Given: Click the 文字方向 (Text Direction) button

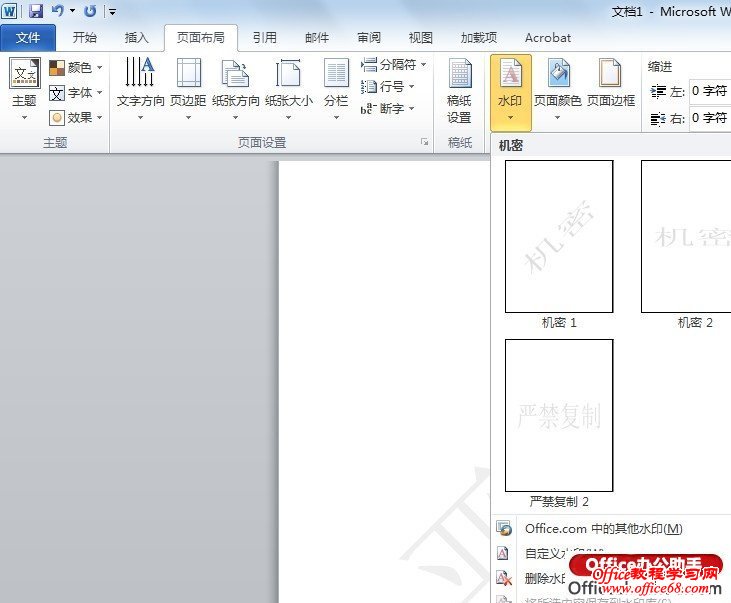Looking at the screenshot, I should (140, 89).
